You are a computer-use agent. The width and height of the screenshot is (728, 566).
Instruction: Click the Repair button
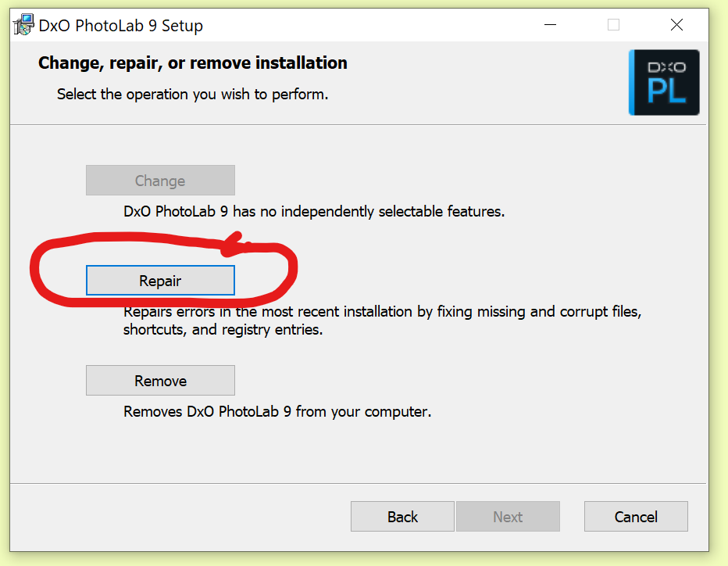(160, 281)
